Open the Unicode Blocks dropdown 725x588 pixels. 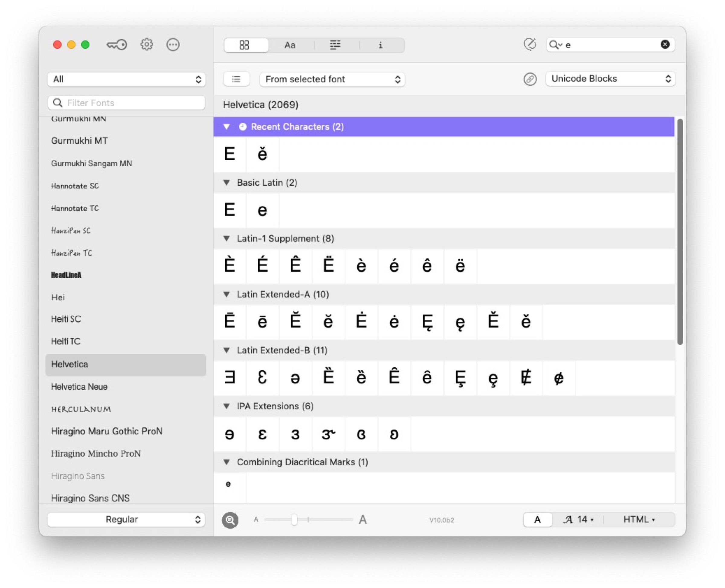[610, 79]
